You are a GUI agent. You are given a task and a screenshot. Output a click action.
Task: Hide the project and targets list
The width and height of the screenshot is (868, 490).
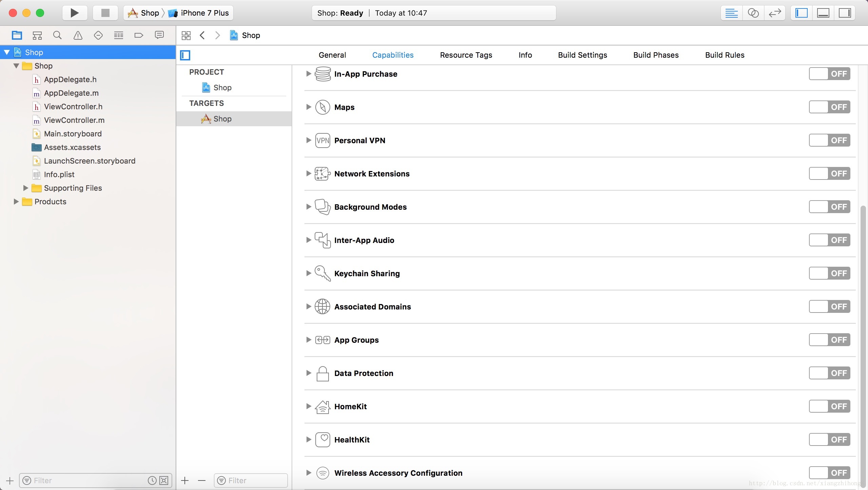pos(185,55)
